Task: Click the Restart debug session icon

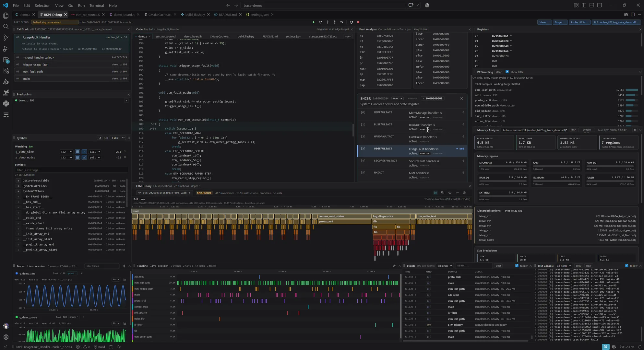Action: point(351,22)
